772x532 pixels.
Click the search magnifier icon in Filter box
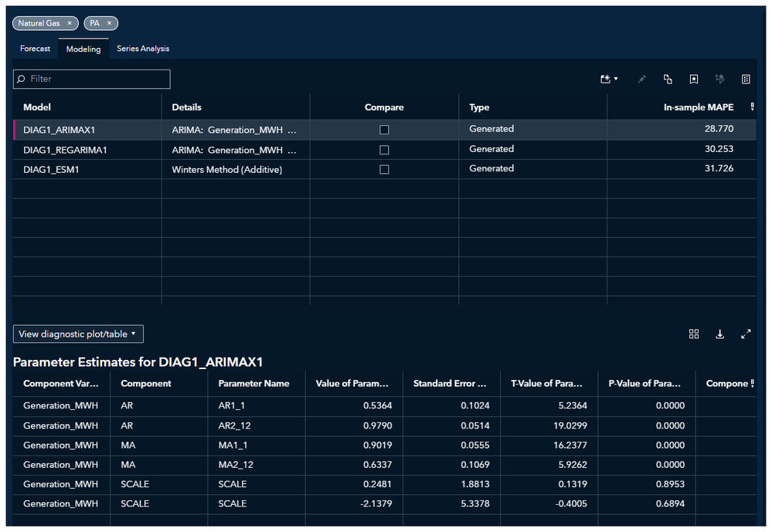coord(21,79)
